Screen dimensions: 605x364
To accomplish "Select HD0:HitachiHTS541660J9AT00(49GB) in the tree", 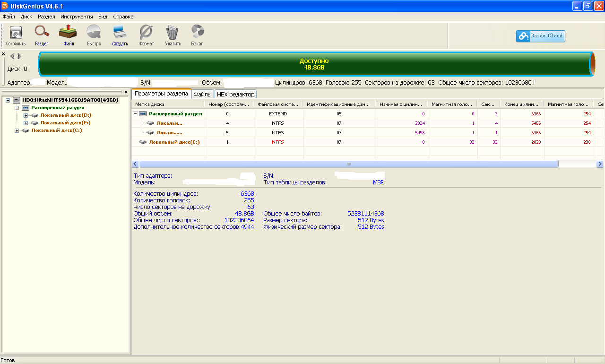I will point(70,100).
